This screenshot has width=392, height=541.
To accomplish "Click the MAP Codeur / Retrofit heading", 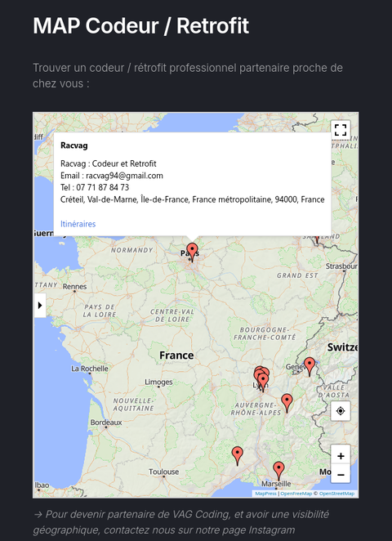I will point(141,26).
